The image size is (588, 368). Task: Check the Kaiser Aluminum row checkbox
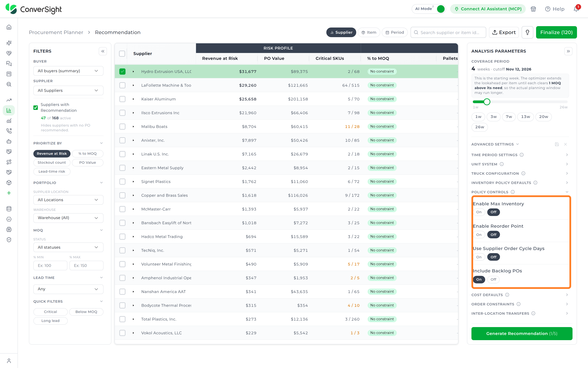point(122,99)
